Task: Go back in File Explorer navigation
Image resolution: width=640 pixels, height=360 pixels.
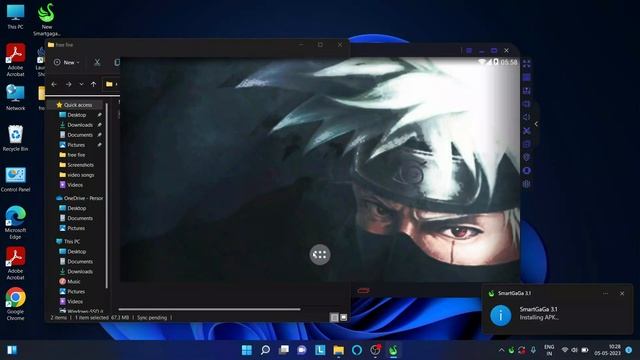Action: [54, 84]
